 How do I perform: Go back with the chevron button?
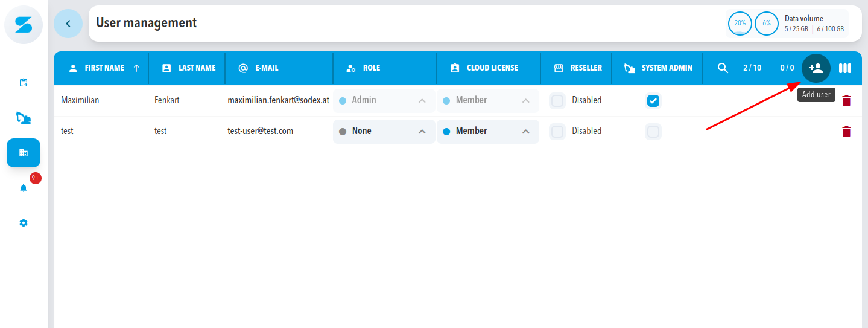[x=68, y=24]
